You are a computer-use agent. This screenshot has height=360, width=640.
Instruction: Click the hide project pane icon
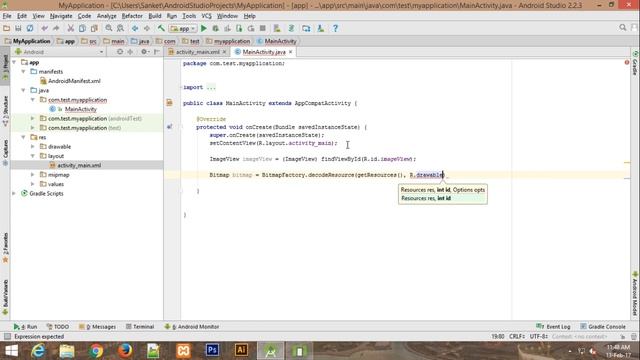(x=157, y=52)
